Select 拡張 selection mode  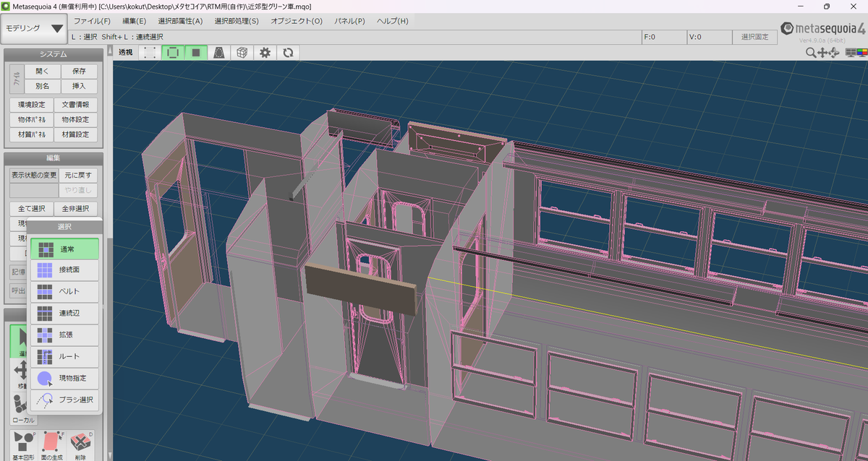point(64,335)
